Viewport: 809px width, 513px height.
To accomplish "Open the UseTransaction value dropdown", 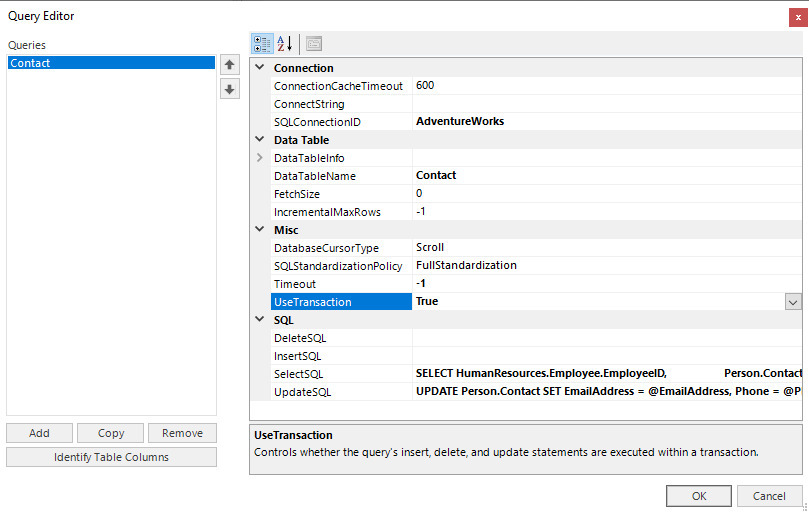I will click(793, 302).
